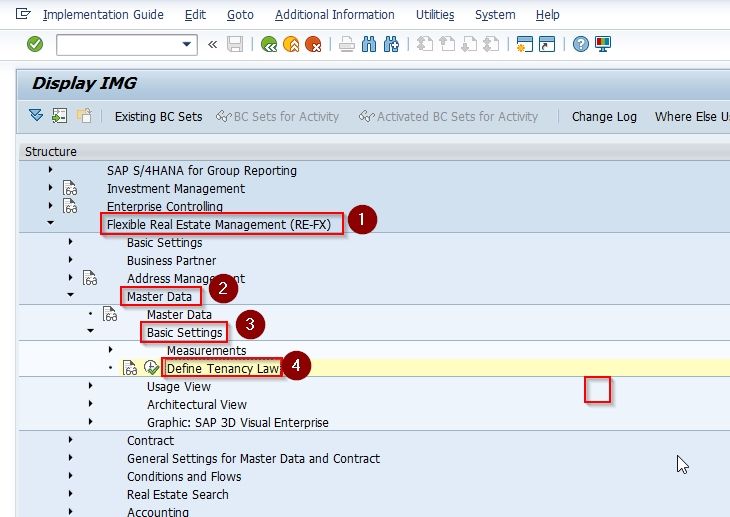The height and width of the screenshot is (517, 730).
Task: Click the green Back icon
Action: (x=269, y=44)
